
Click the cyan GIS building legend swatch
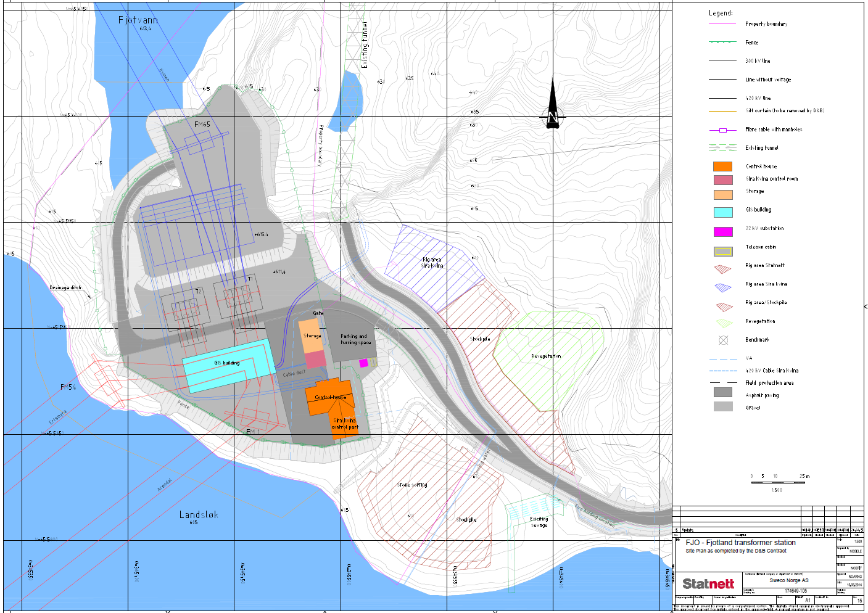[723, 212]
